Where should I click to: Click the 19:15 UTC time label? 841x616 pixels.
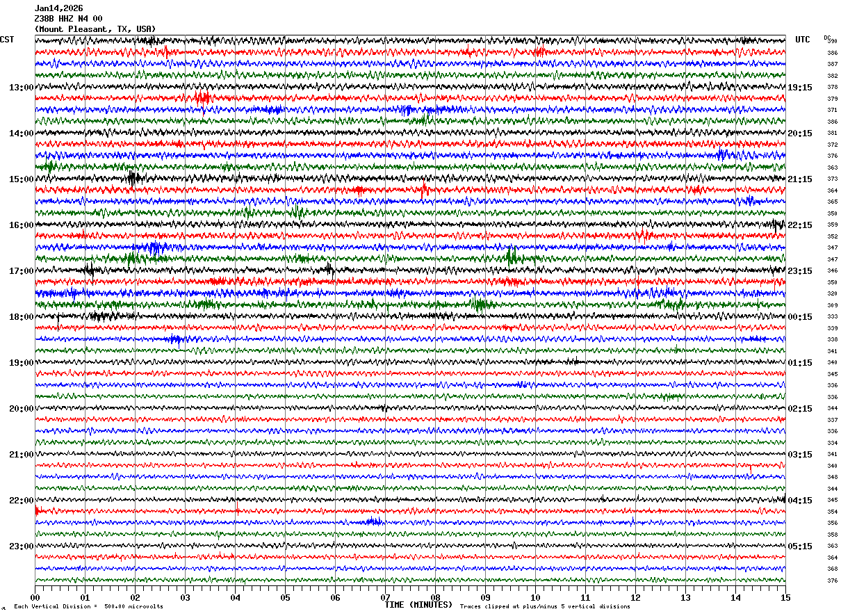[800, 88]
